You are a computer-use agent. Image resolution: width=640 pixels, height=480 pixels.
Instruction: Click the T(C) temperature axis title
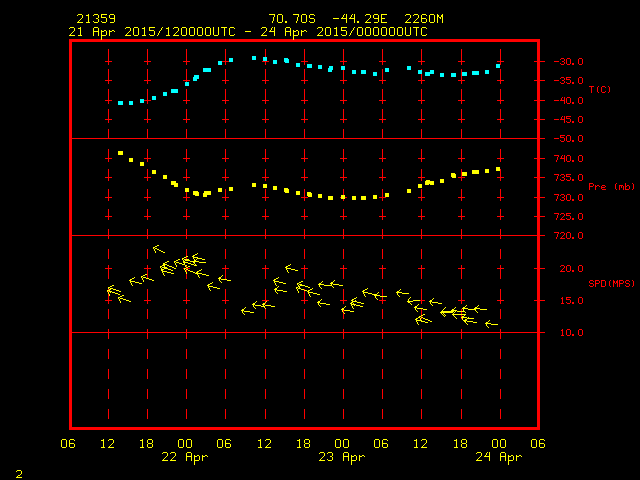click(600, 89)
